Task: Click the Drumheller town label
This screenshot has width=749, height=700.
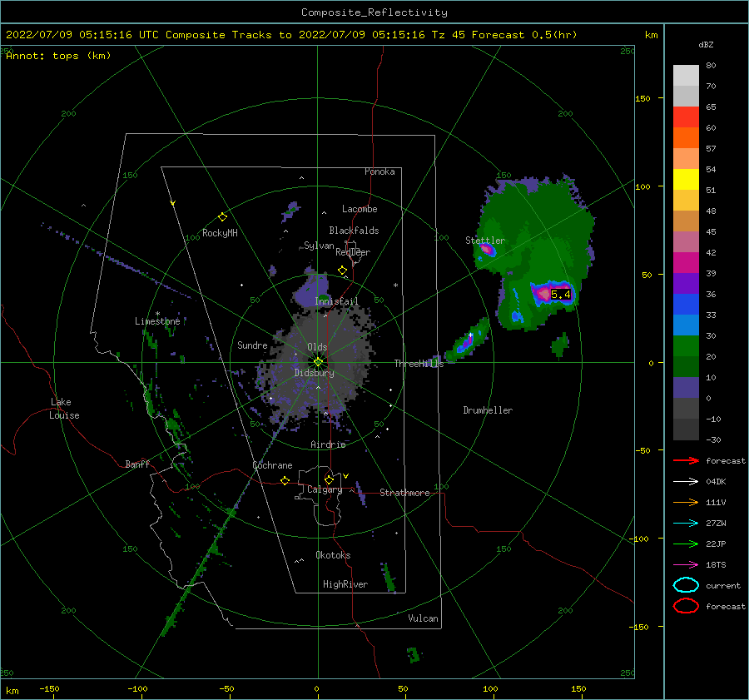Action: coord(488,410)
